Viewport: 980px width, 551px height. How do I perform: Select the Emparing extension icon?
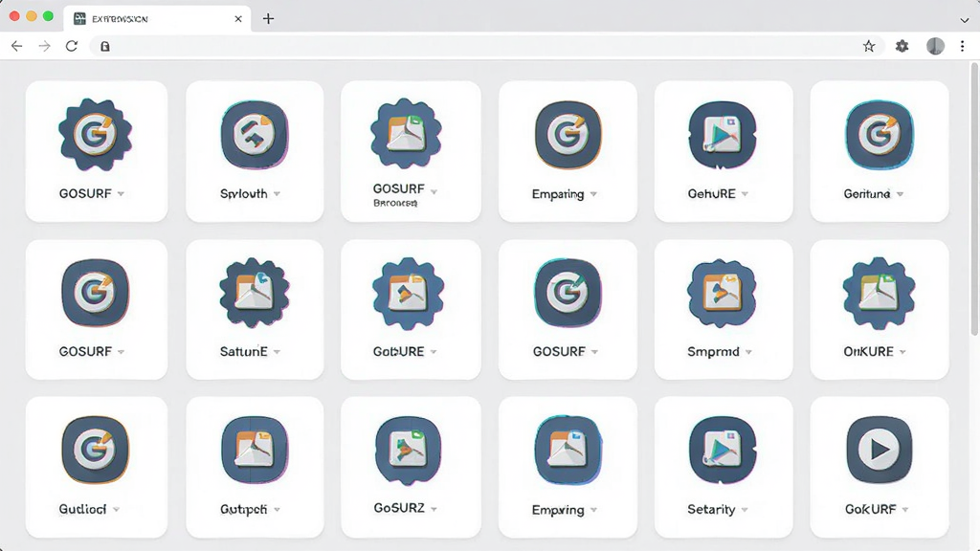click(x=568, y=134)
